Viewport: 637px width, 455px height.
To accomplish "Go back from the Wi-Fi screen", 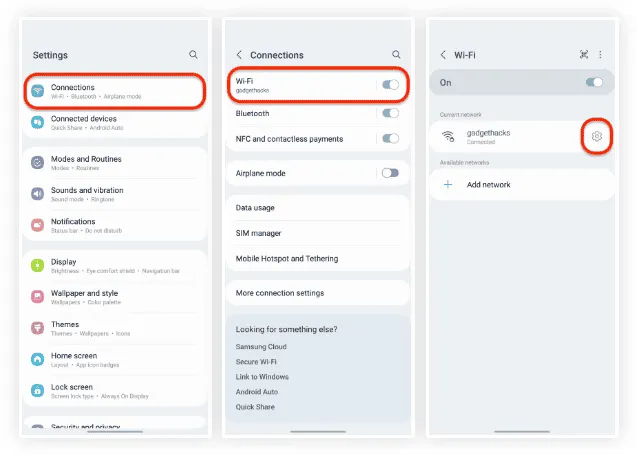I will [443, 55].
